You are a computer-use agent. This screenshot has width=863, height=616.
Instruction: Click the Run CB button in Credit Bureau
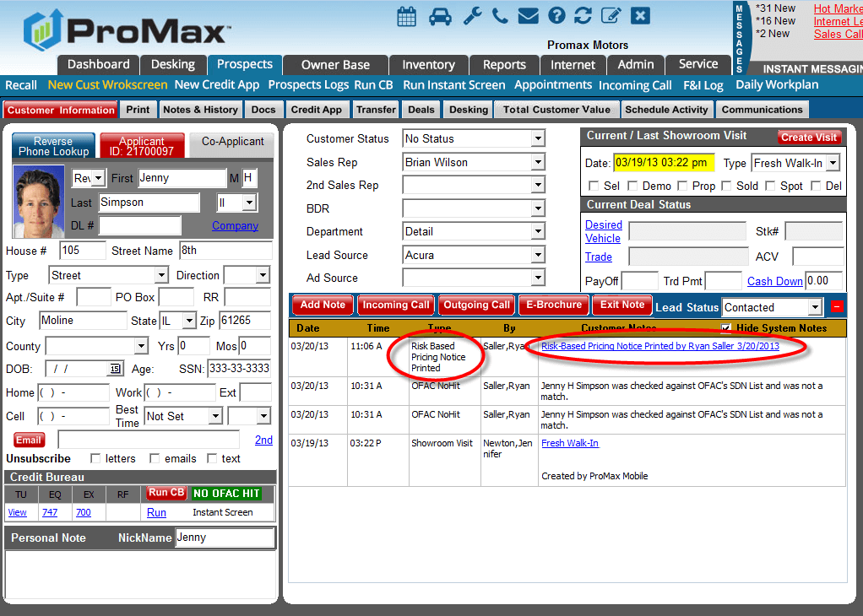point(166,493)
